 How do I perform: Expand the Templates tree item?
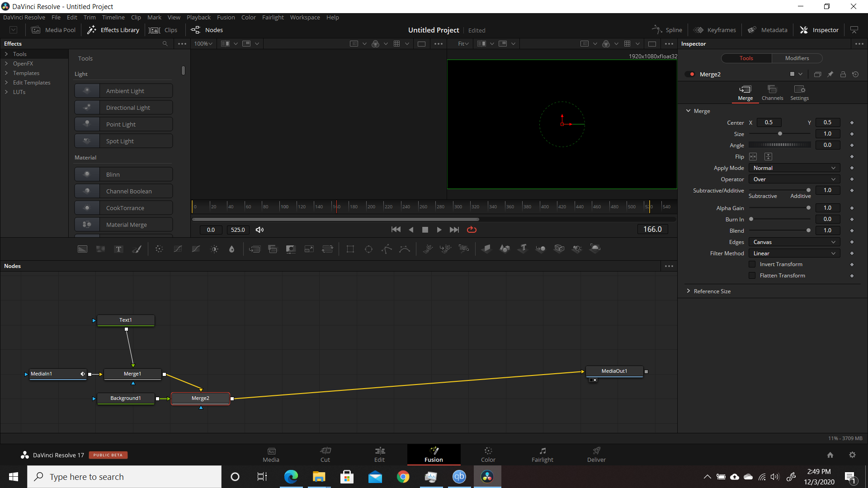point(6,73)
